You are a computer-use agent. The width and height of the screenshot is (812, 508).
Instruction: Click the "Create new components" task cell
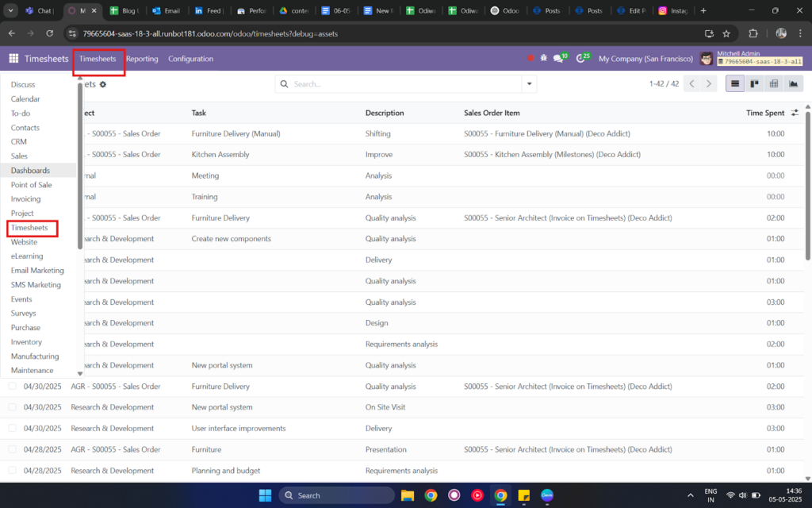pyautogui.click(x=232, y=238)
